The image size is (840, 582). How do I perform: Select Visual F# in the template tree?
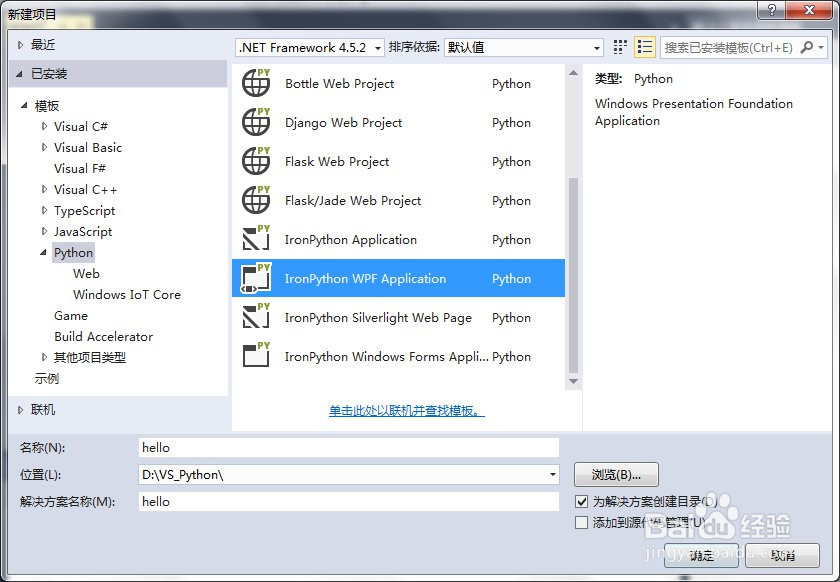coord(80,168)
